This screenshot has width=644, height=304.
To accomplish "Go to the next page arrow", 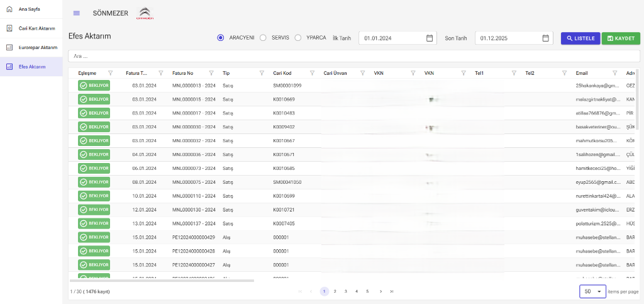I will (x=380, y=291).
